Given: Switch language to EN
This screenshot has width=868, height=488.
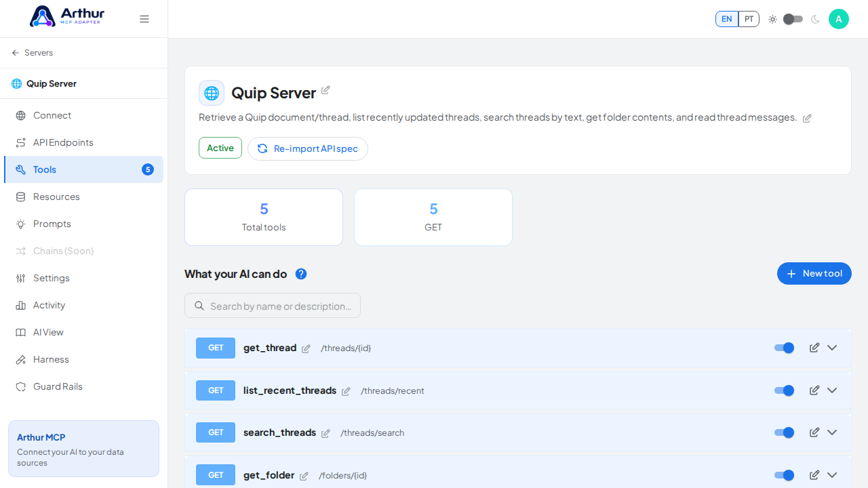Looking at the screenshot, I should coord(727,19).
